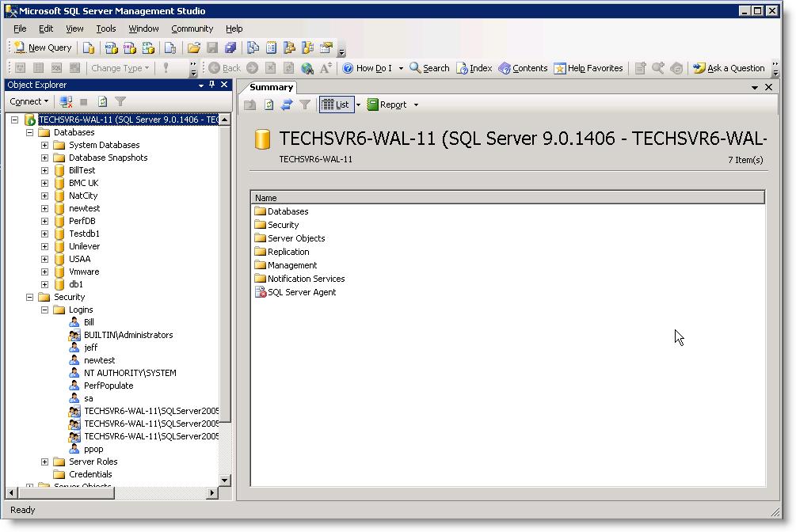Open the Edit menu
Viewport: 796px width, 532px height.
[46, 29]
